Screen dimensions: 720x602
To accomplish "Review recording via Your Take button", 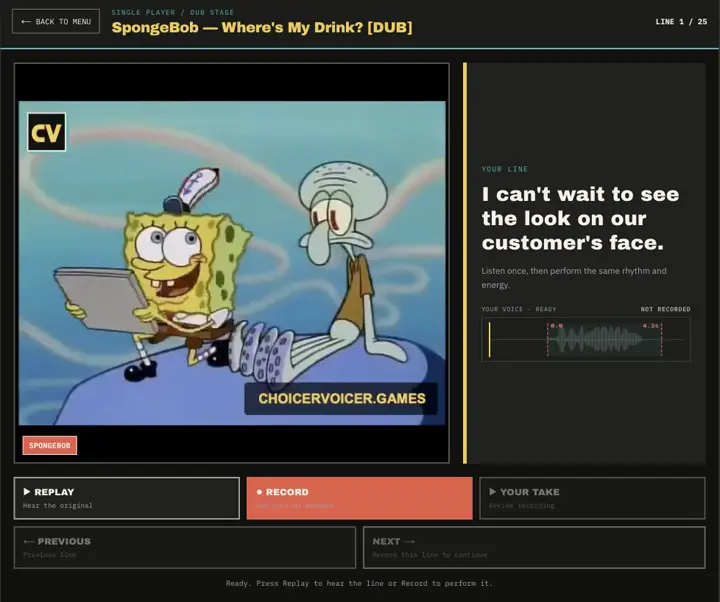I will point(592,498).
